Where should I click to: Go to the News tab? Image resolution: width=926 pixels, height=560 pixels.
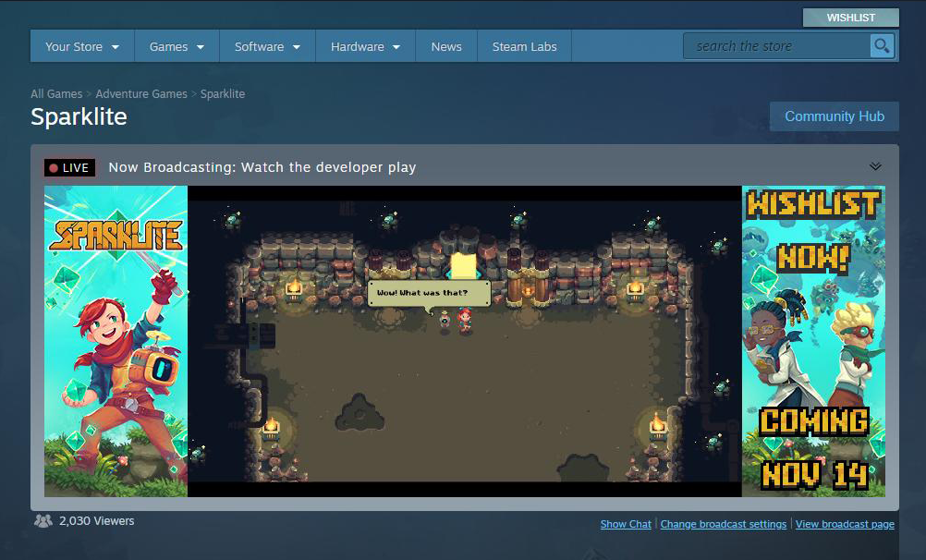point(446,46)
